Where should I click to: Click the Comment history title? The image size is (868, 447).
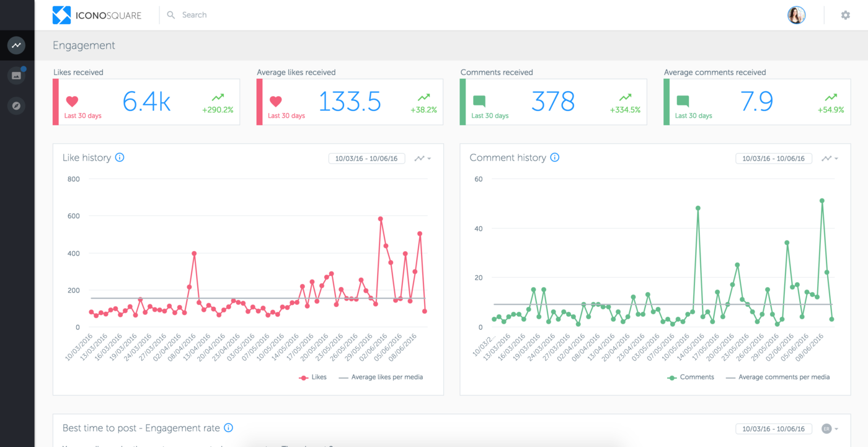pos(508,157)
